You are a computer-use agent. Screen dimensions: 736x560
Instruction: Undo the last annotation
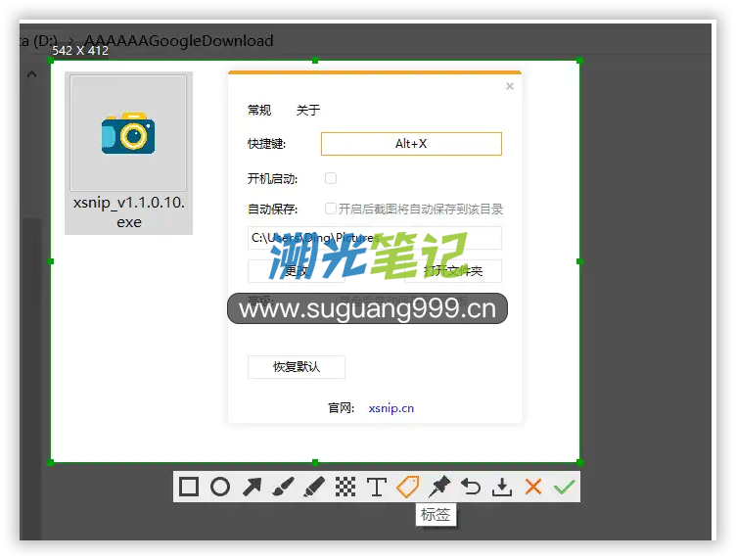tap(471, 487)
